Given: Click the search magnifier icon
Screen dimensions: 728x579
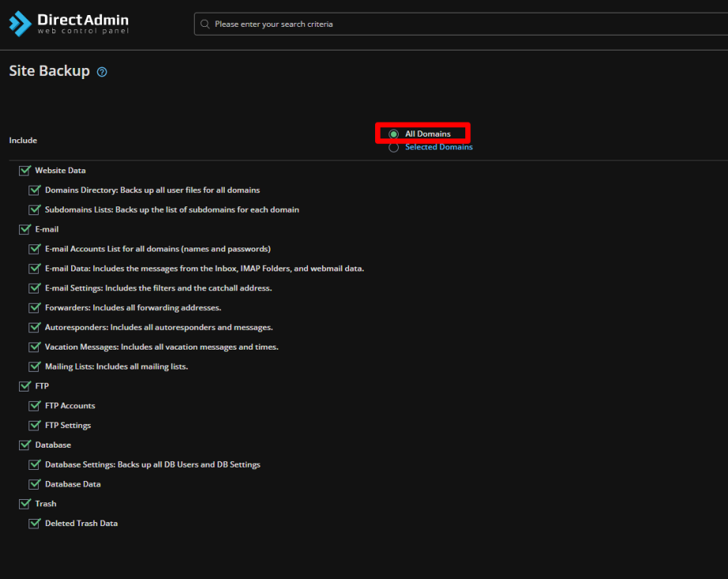Looking at the screenshot, I should point(205,24).
